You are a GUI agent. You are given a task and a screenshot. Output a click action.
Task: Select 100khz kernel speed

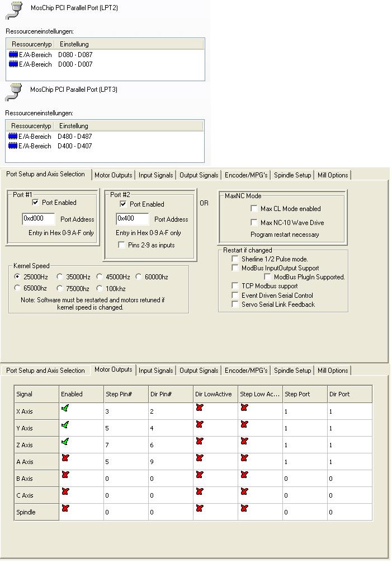pyautogui.click(x=100, y=288)
